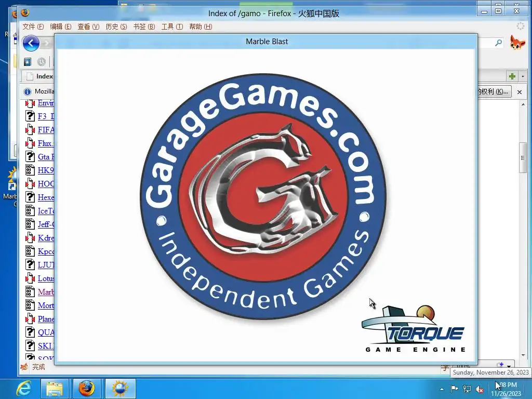This screenshot has width=532, height=399.
Task: Add a new tab with the green plus
Action: click(512, 76)
